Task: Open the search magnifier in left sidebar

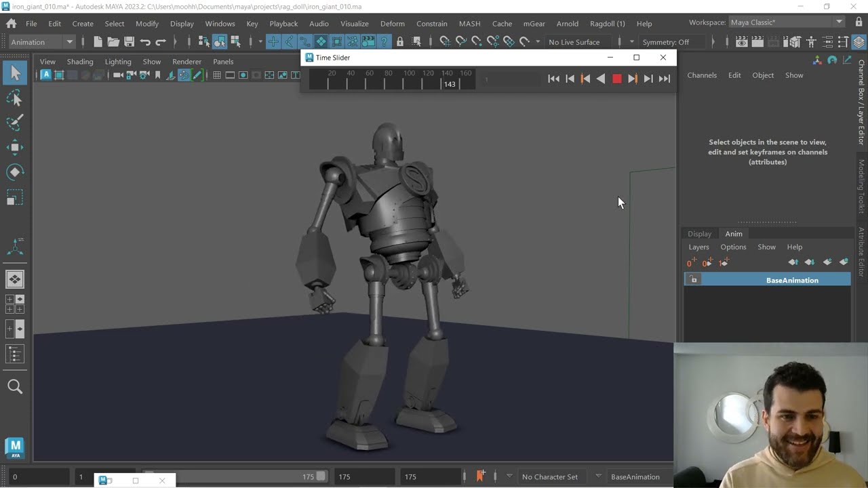Action: 15,386
